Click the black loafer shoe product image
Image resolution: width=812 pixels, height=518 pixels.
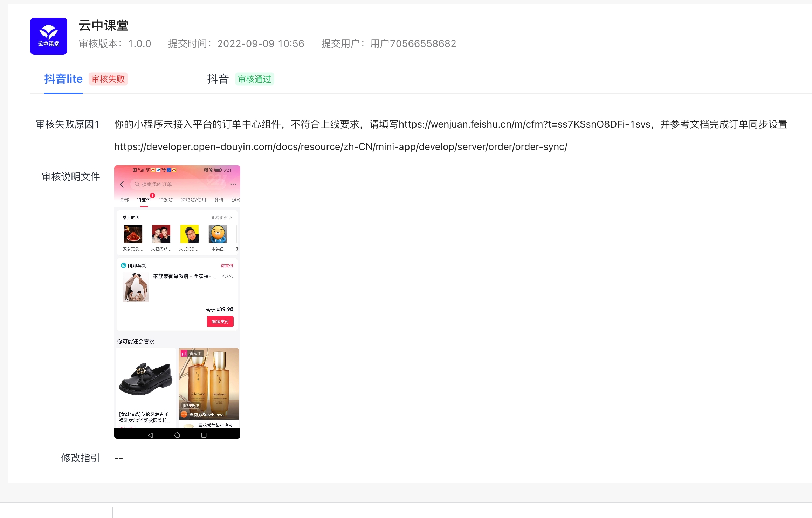tap(145, 380)
